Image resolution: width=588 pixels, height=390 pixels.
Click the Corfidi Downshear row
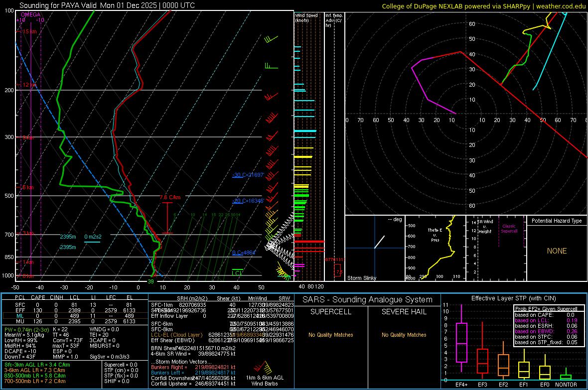193,378
